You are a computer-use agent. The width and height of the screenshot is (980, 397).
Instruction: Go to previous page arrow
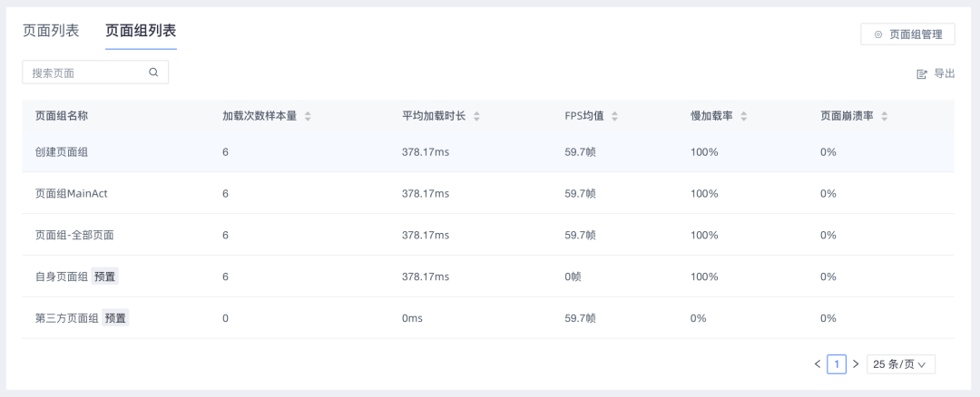[x=818, y=364]
